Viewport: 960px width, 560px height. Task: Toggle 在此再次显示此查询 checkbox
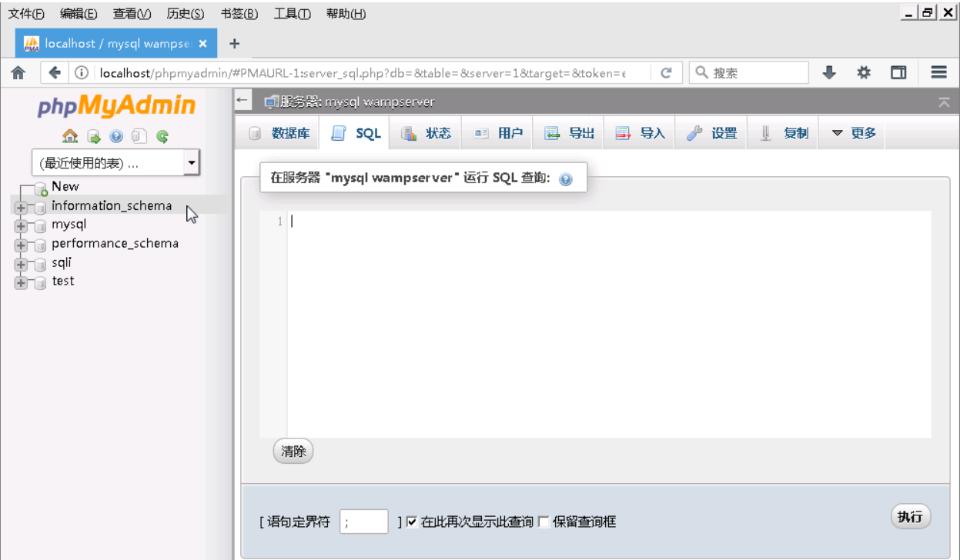(412, 522)
